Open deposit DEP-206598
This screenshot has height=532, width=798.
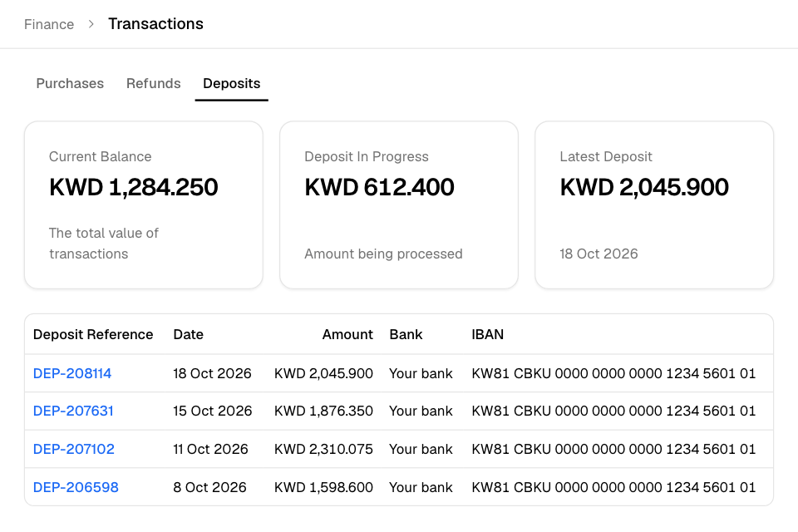click(x=76, y=487)
